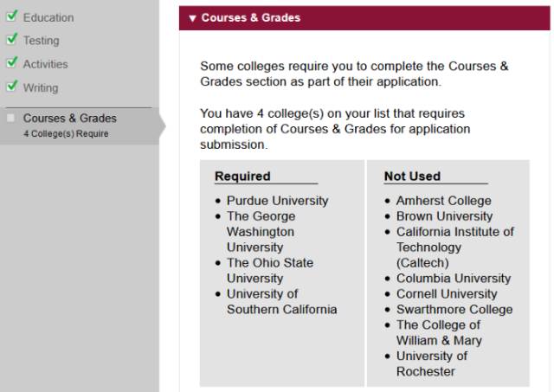Click Purdue University in Required list
The image size is (554, 392).
point(277,201)
